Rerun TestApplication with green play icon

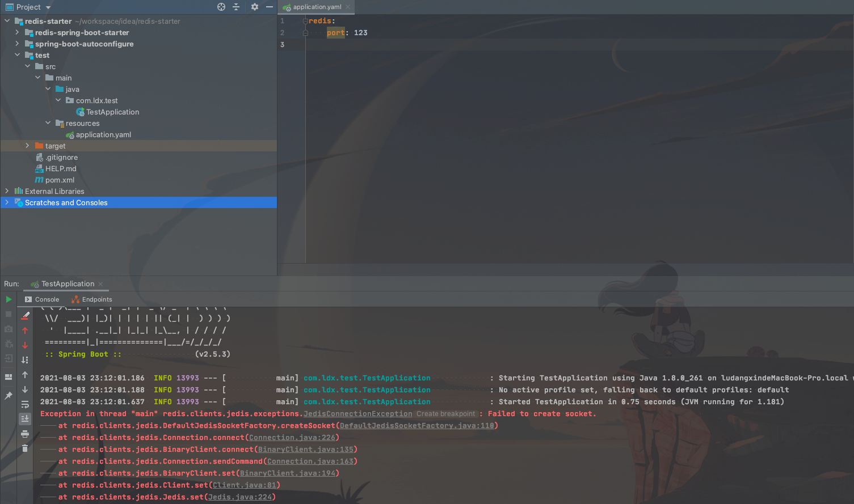click(x=9, y=299)
